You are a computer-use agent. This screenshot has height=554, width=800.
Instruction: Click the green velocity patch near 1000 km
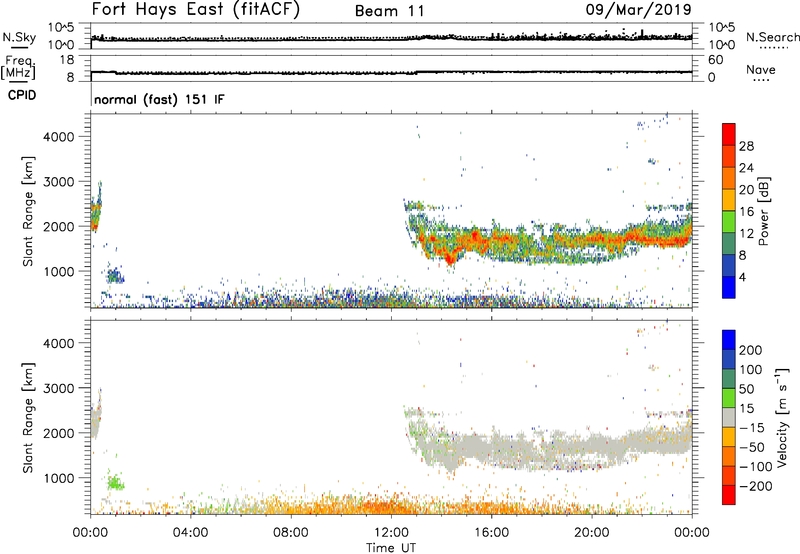pyautogui.click(x=115, y=482)
